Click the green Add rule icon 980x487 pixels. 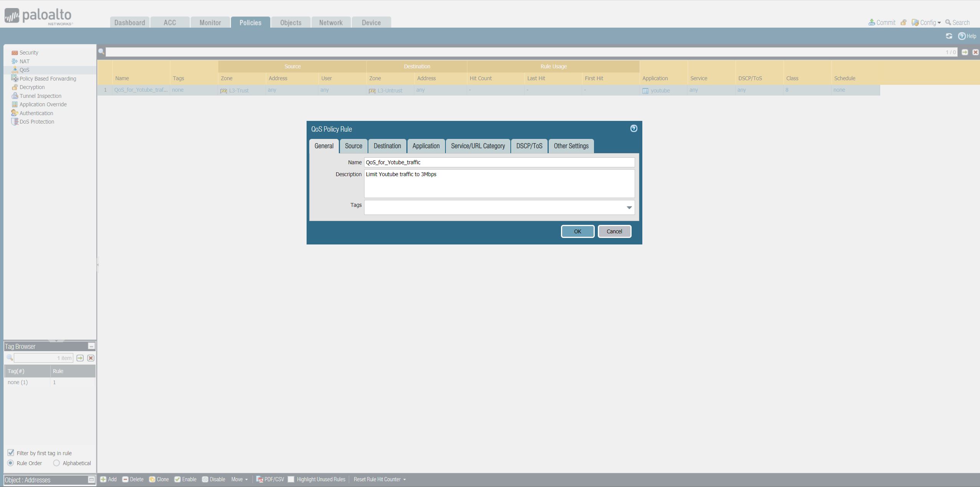103,479
